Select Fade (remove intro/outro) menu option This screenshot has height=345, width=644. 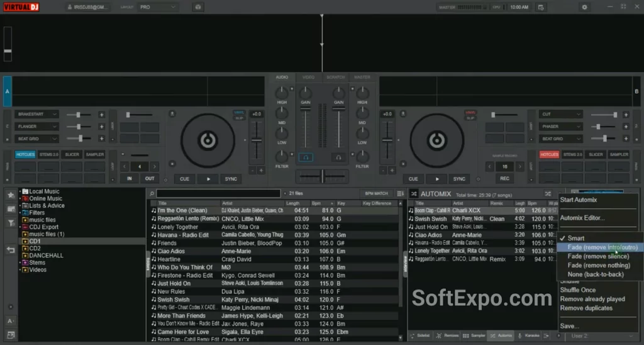(x=601, y=247)
